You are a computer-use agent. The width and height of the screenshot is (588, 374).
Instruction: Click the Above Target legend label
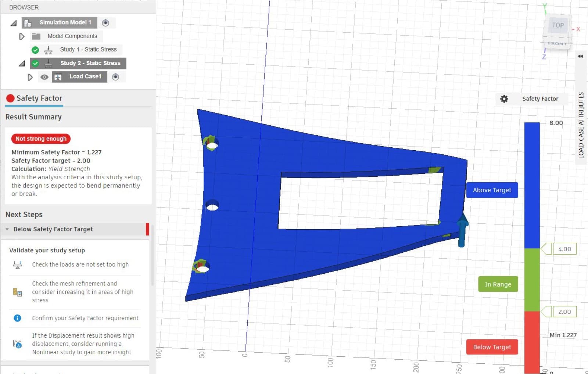[492, 190]
